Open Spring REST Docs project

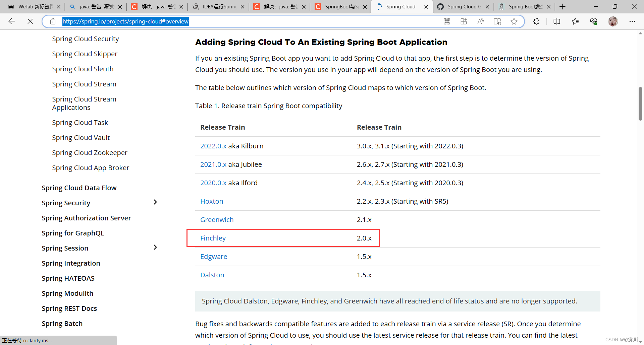[x=69, y=308]
